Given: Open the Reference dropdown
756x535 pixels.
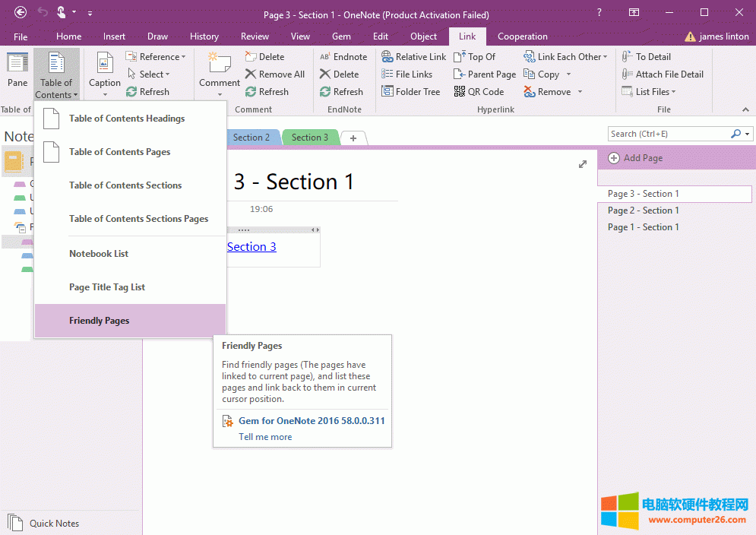Looking at the screenshot, I should pyautogui.click(x=183, y=57).
